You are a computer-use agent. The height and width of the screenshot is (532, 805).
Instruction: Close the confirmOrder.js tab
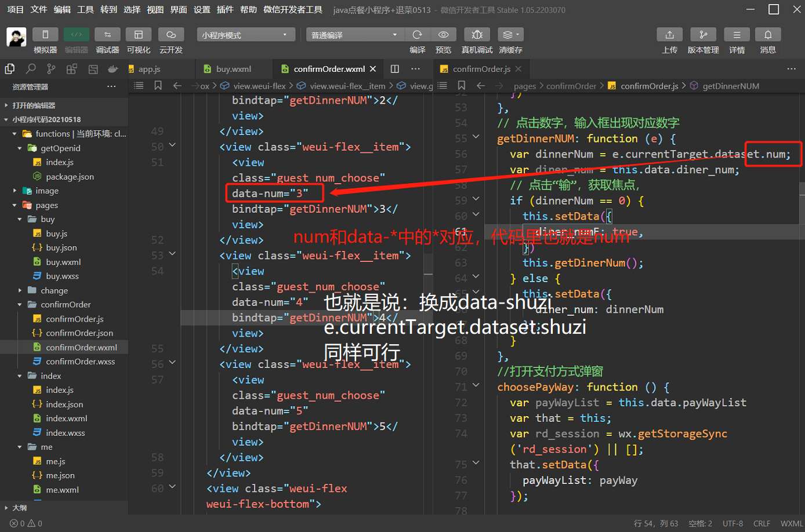click(518, 69)
